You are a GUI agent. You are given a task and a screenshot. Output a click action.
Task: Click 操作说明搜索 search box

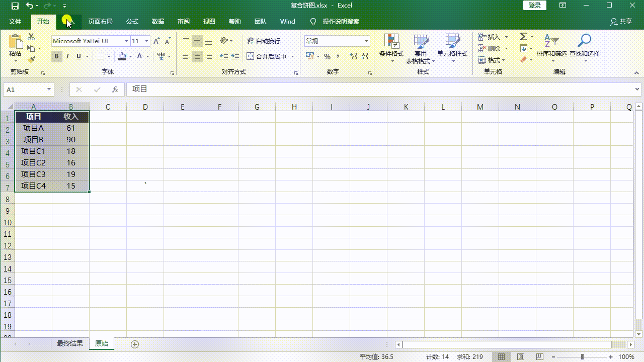tap(341, 22)
